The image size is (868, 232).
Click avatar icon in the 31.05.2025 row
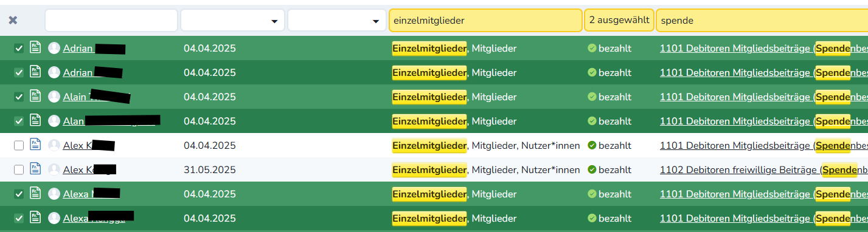54,169
